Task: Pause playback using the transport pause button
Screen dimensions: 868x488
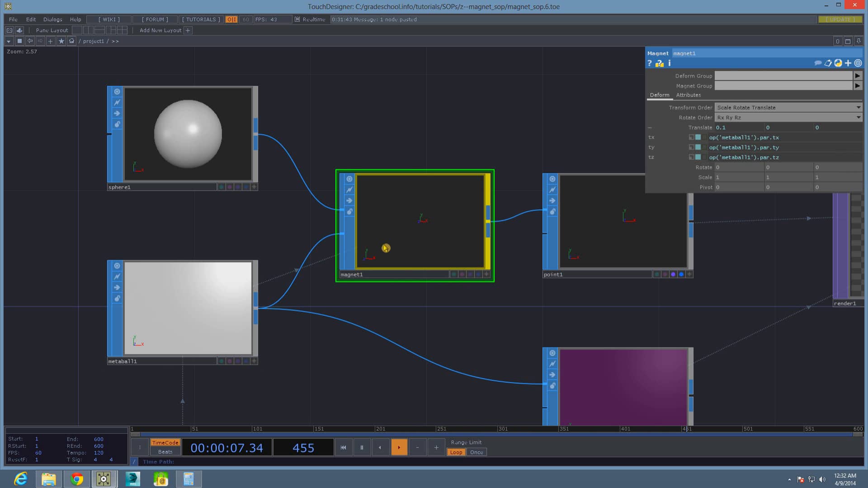Action: pyautogui.click(x=362, y=447)
